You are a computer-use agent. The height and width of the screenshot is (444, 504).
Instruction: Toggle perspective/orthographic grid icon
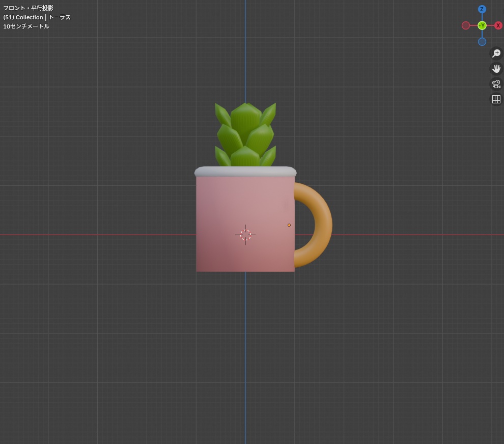point(496,99)
